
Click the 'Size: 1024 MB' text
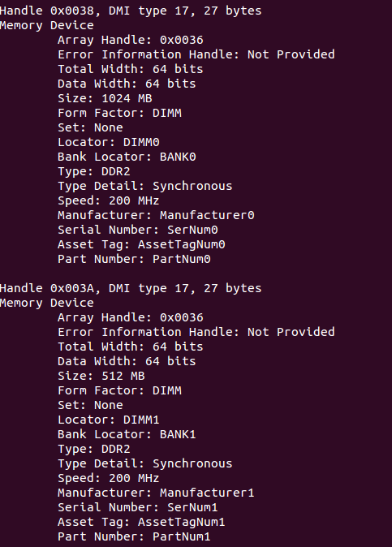(x=105, y=98)
